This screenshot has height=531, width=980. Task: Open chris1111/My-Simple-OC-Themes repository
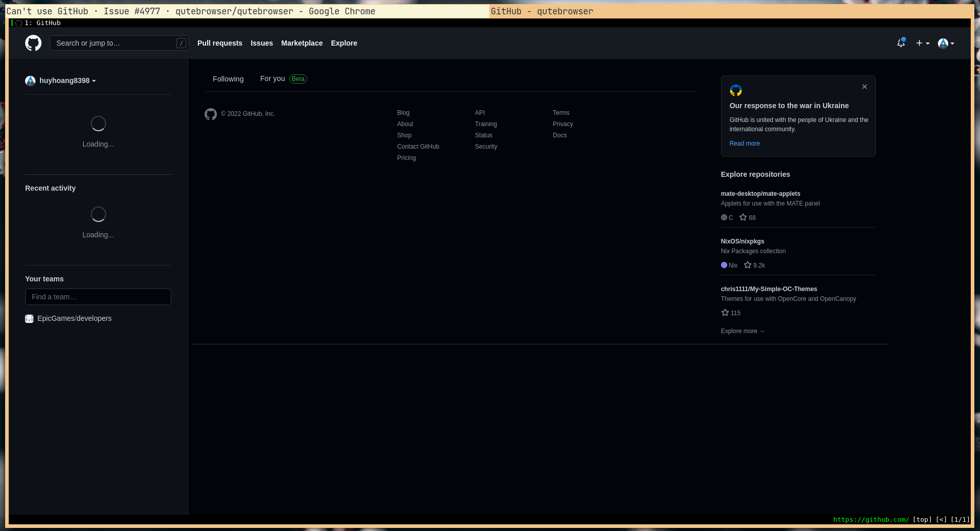click(769, 289)
